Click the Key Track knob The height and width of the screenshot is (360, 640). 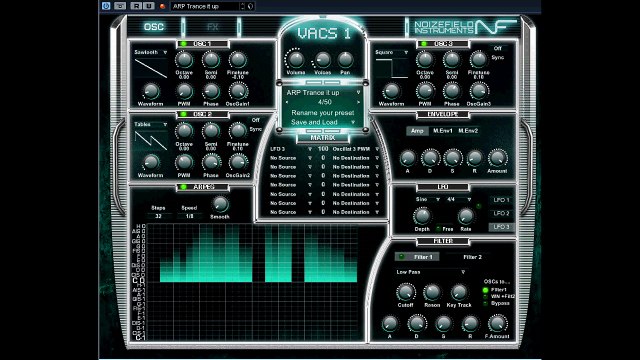coord(459,292)
